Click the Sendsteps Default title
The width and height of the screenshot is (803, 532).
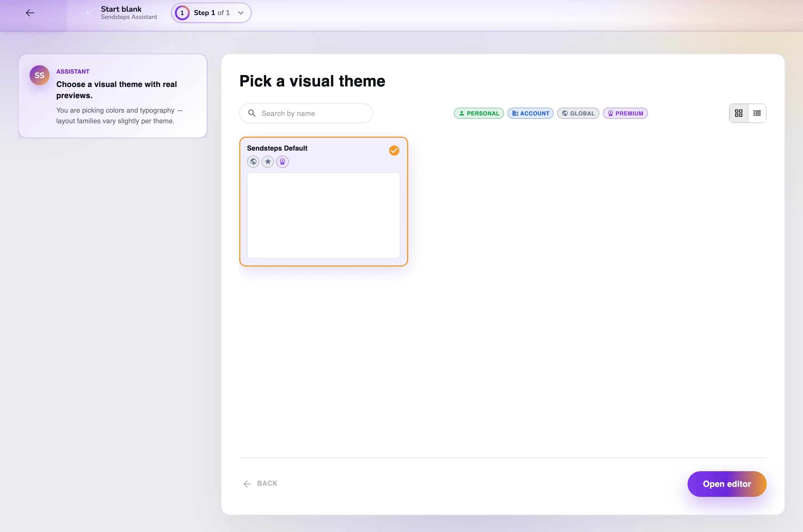(277, 148)
